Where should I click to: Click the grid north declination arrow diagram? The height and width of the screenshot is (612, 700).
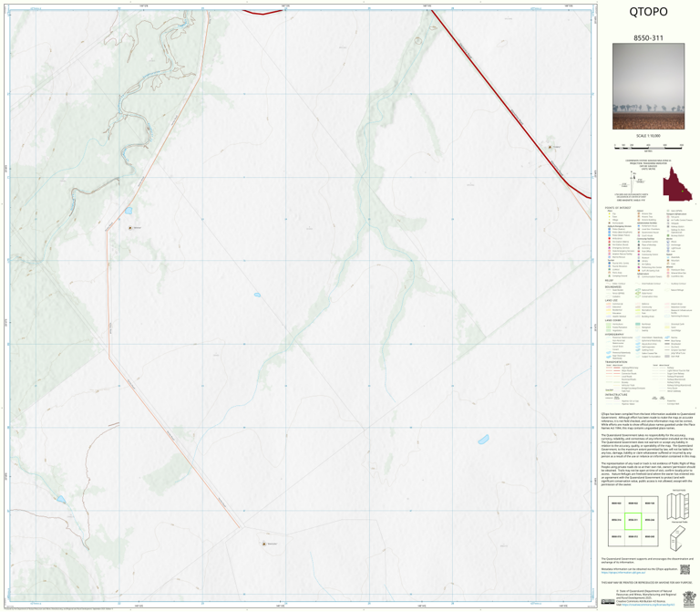pyautogui.click(x=633, y=181)
